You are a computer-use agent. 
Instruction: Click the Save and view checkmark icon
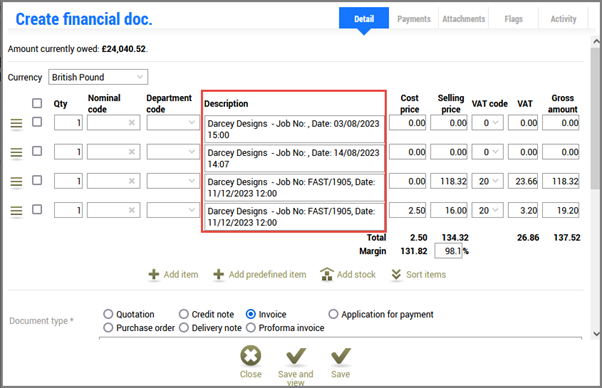[296, 356]
